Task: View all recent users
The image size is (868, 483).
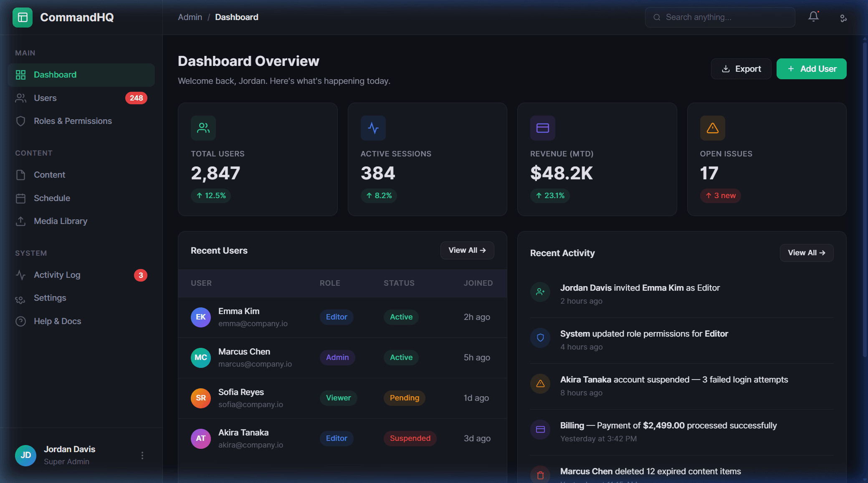Action: [x=467, y=250]
